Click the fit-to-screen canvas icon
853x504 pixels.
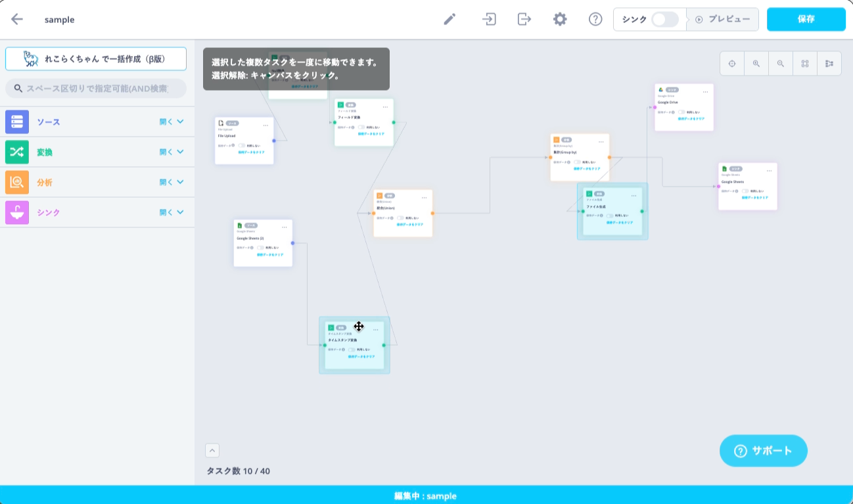[805, 64]
